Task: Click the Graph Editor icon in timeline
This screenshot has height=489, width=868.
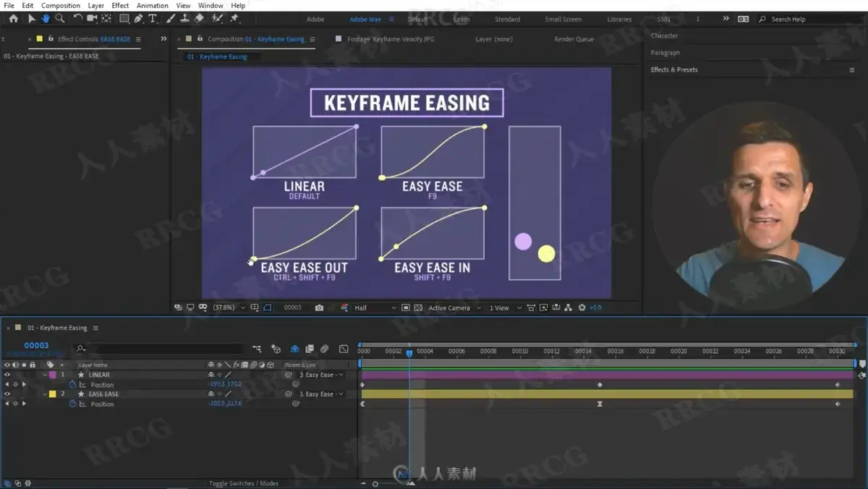Action: click(344, 349)
